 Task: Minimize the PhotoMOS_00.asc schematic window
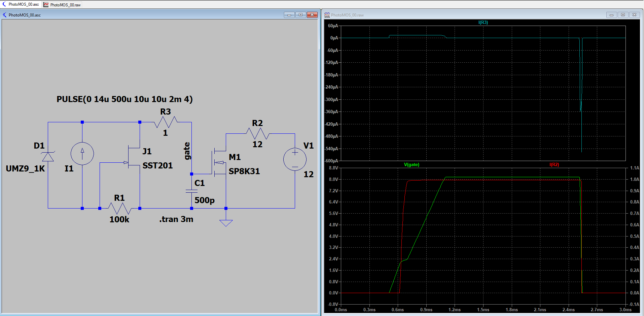(x=289, y=15)
